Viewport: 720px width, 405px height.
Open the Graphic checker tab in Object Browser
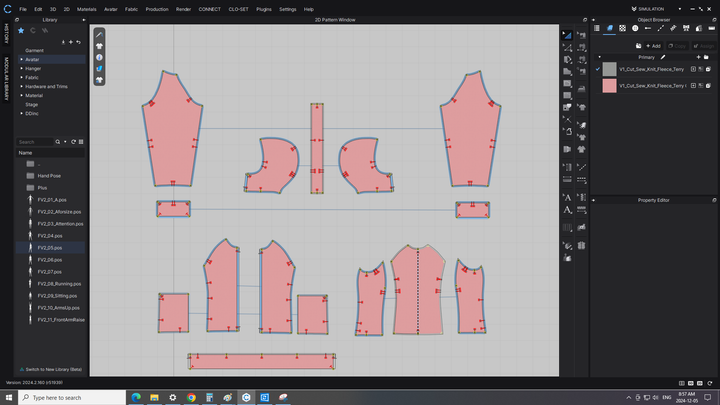[622, 28]
